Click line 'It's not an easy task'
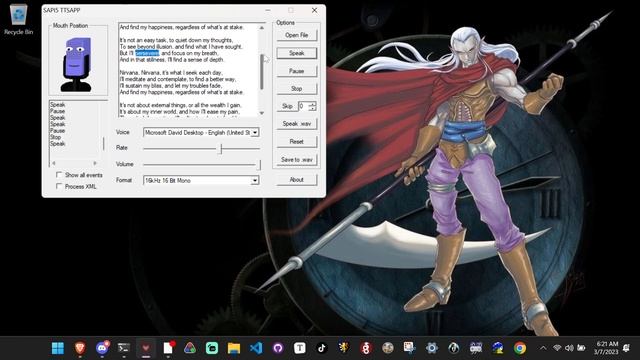 pyautogui.click(x=176, y=40)
